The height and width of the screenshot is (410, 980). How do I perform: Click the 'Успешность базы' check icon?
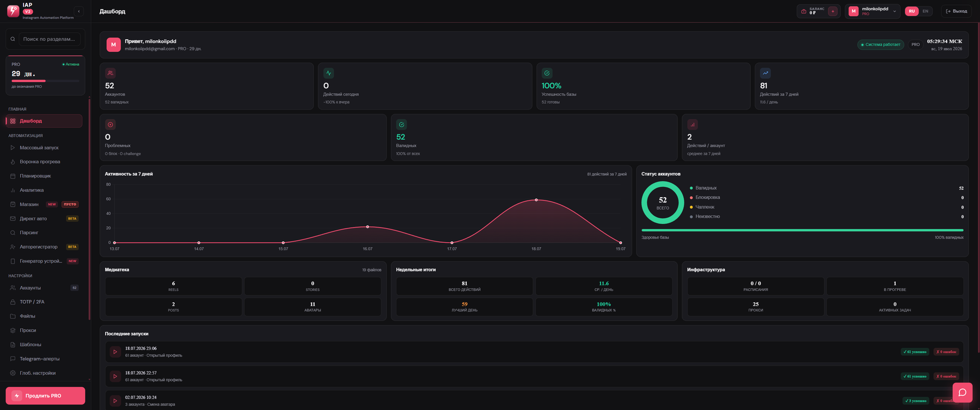click(547, 73)
